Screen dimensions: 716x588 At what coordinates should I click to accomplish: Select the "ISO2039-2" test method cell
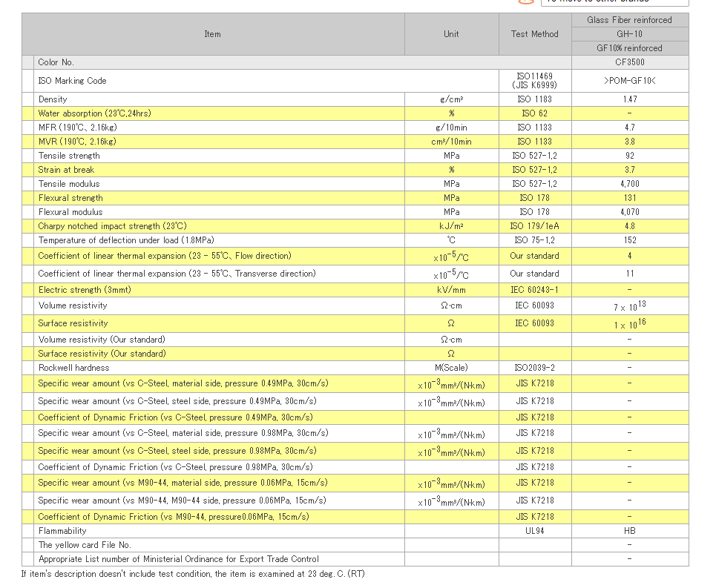pyautogui.click(x=535, y=368)
